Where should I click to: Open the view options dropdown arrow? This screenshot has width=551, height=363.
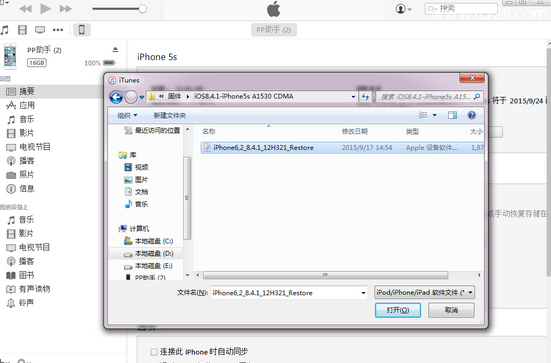point(435,115)
